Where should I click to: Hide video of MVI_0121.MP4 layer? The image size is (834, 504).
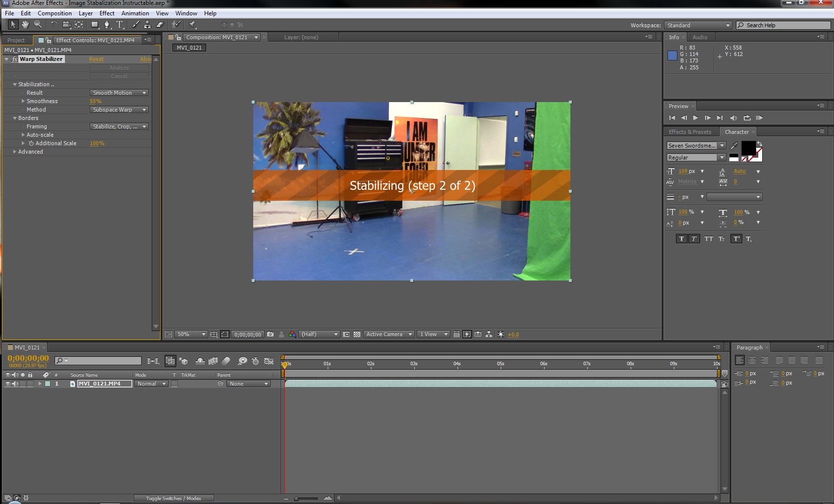click(x=7, y=384)
